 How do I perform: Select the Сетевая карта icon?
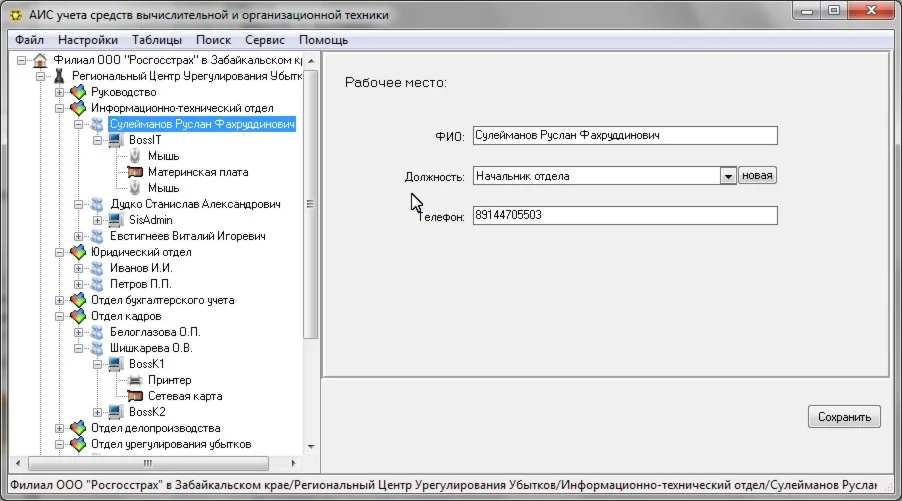click(x=136, y=396)
